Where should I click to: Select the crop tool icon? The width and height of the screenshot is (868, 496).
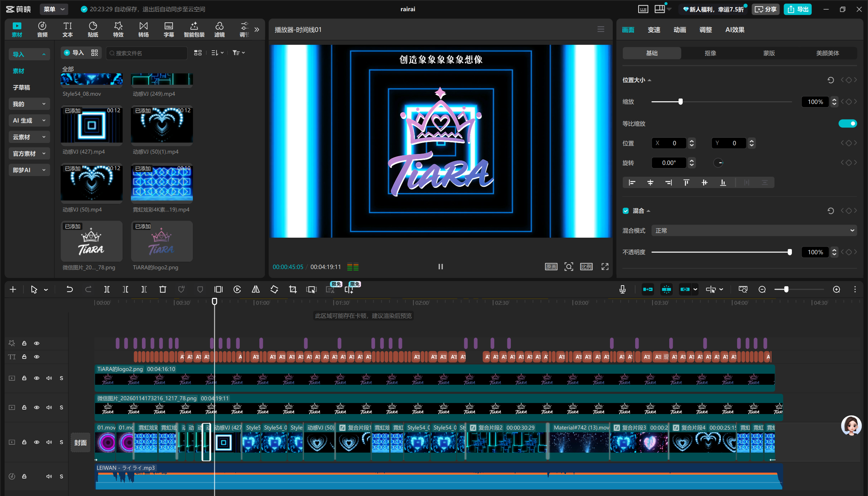click(293, 290)
